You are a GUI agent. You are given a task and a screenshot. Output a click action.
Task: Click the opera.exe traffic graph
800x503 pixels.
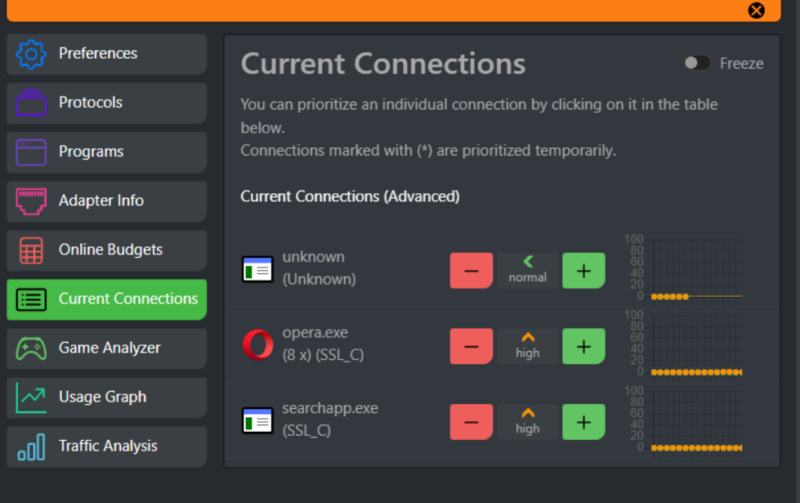pos(695,345)
